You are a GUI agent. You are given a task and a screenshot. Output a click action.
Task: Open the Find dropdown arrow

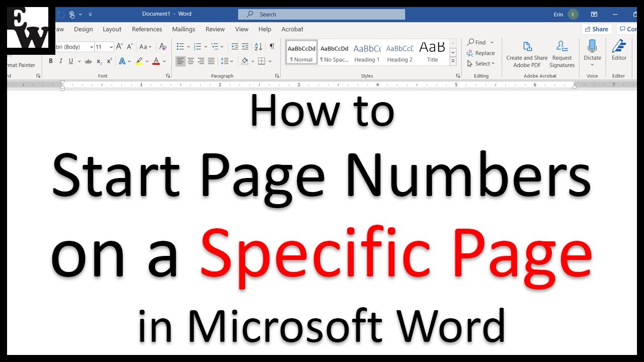click(492, 43)
